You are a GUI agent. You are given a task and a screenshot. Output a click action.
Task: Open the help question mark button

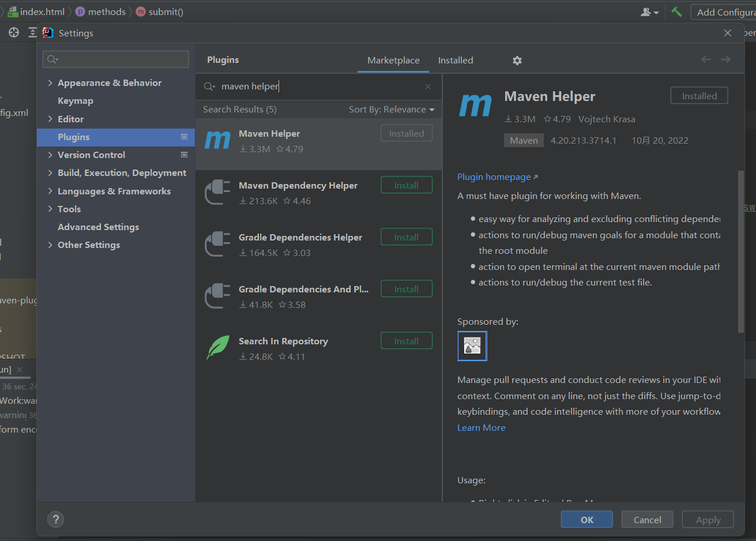56,519
